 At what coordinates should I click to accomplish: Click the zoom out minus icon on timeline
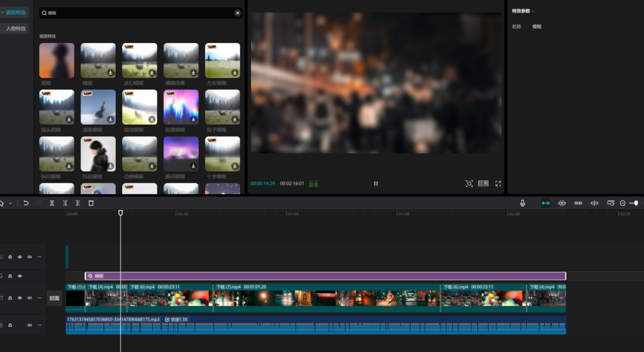(x=623, y=203)
